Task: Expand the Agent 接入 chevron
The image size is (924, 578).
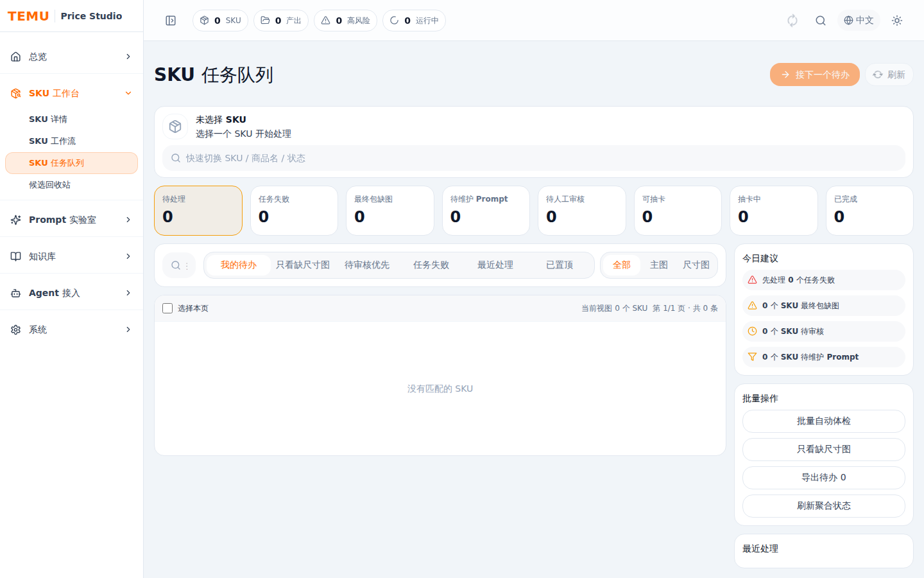Action: tap(128, 293)
